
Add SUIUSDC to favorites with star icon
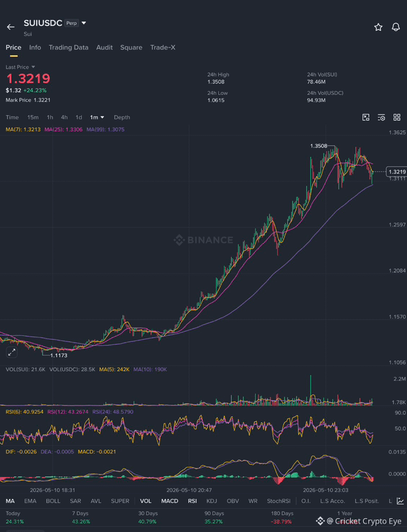[x=378, y=27]
